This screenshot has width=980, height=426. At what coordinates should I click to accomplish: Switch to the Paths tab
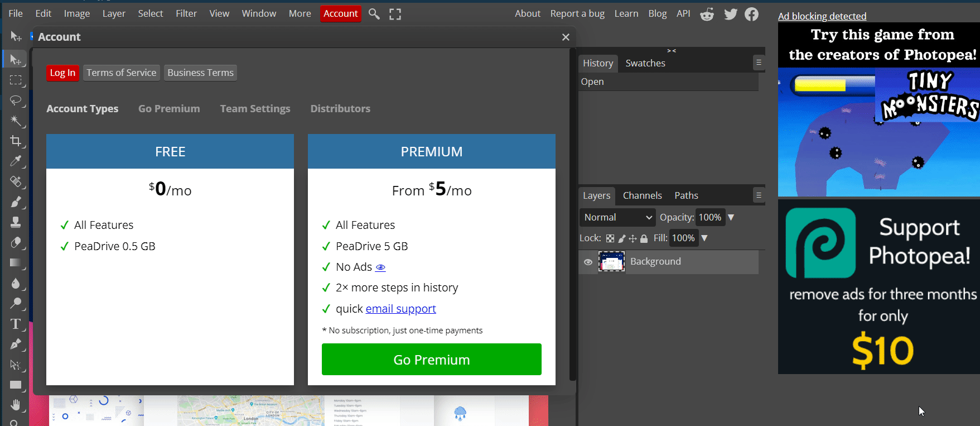click(687, 195)
